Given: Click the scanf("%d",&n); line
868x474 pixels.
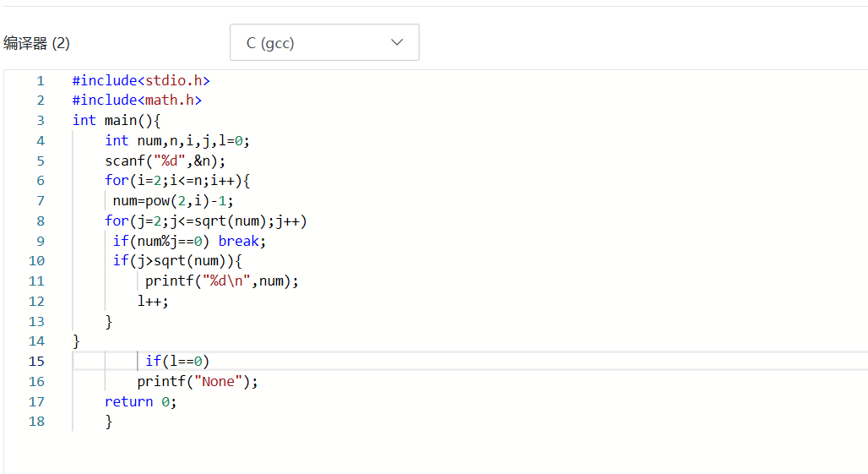Looking at the screenshot, I should tap(165, 161).
